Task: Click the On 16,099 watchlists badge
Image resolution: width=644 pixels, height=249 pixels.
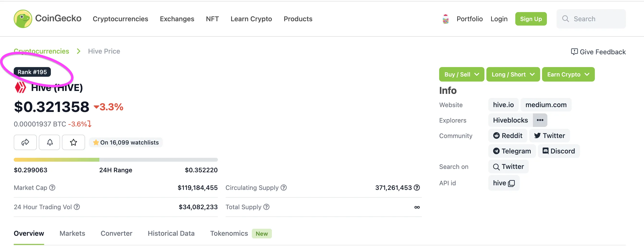Action: pyautogui.click(x=126, y=142)
